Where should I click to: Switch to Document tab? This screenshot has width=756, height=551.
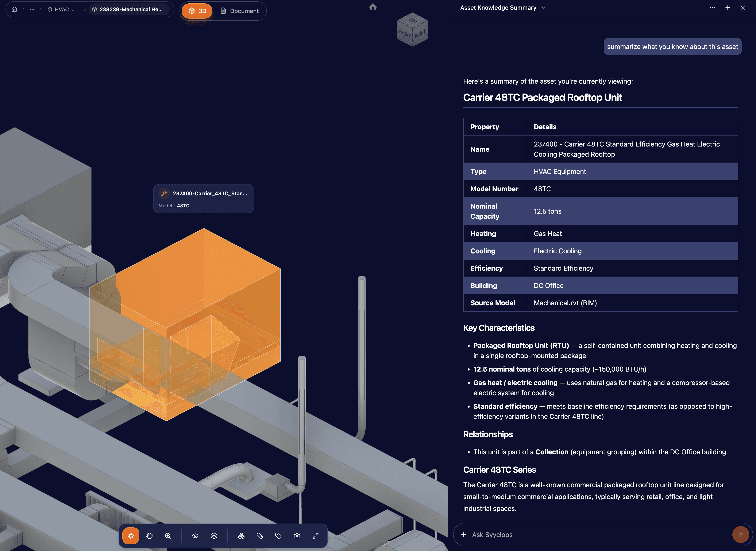pos(240,11)
